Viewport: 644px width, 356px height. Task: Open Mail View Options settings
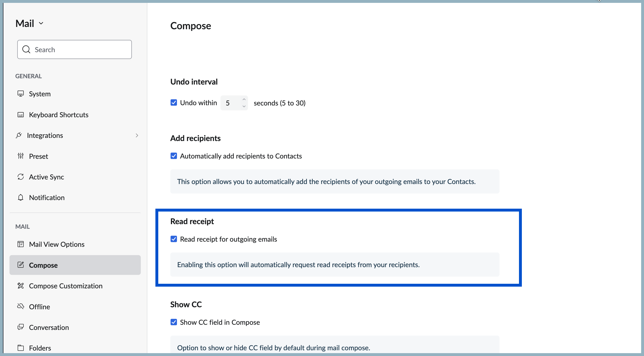(x=57, y=244)
